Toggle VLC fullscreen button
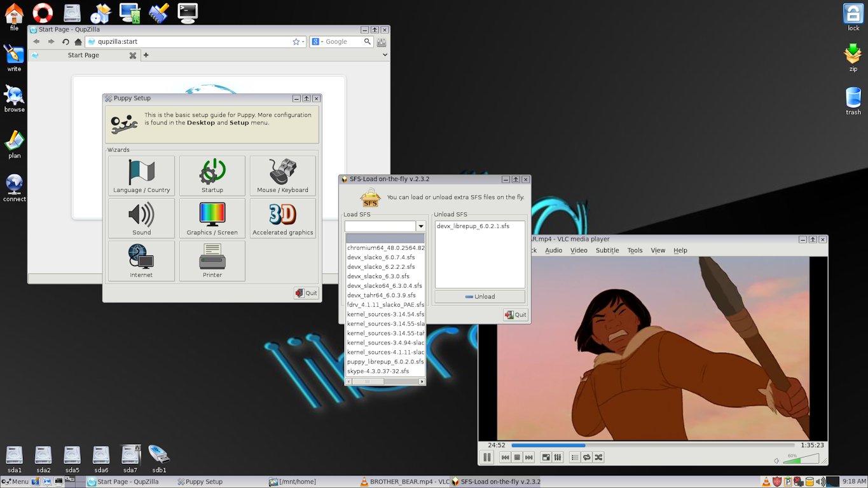Viewport: 868px width, 488px height. point(546,457)
